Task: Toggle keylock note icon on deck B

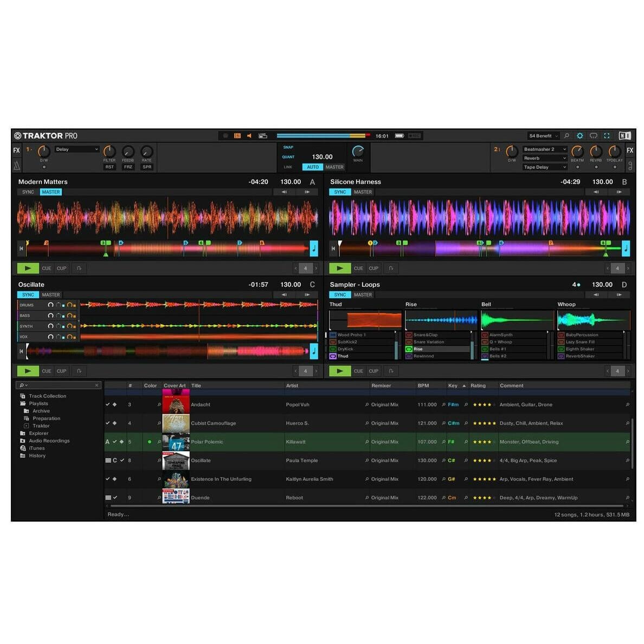Action: pyautogui.click(x=626, y=248)
